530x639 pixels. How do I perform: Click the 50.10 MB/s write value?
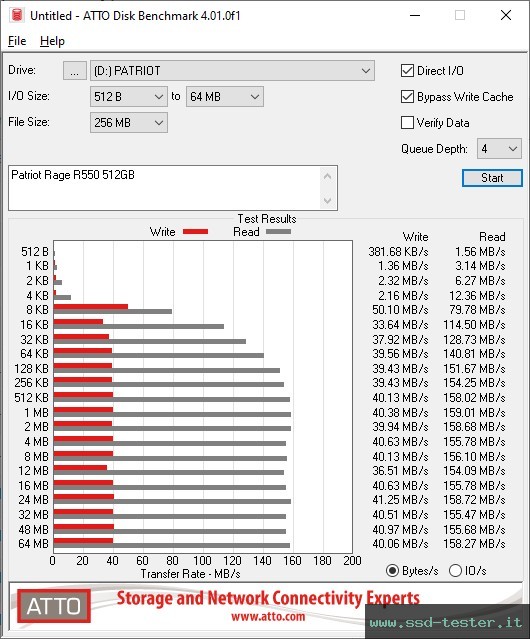pyautogui.click(x=400, y=310)
